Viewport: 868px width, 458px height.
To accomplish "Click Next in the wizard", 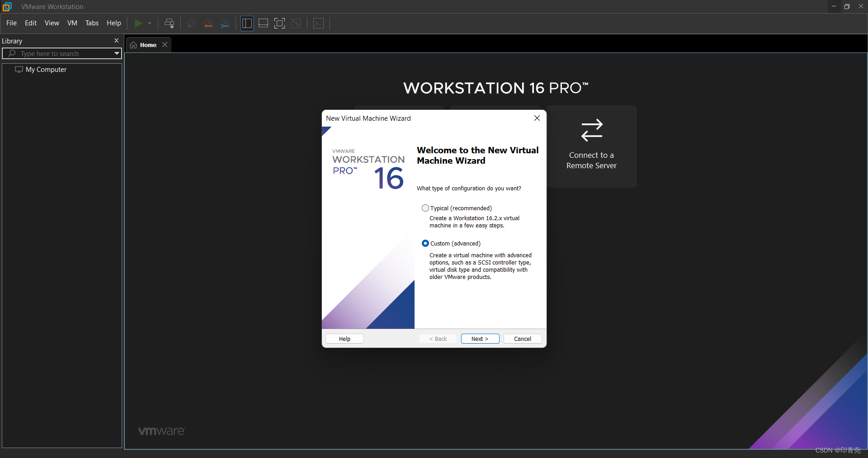I will coord(480,339).
